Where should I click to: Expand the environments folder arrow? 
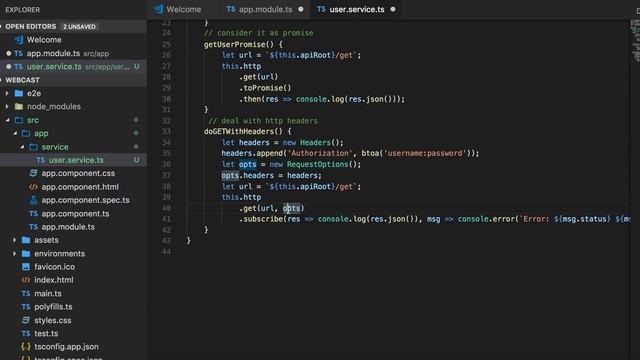[14, 253]
